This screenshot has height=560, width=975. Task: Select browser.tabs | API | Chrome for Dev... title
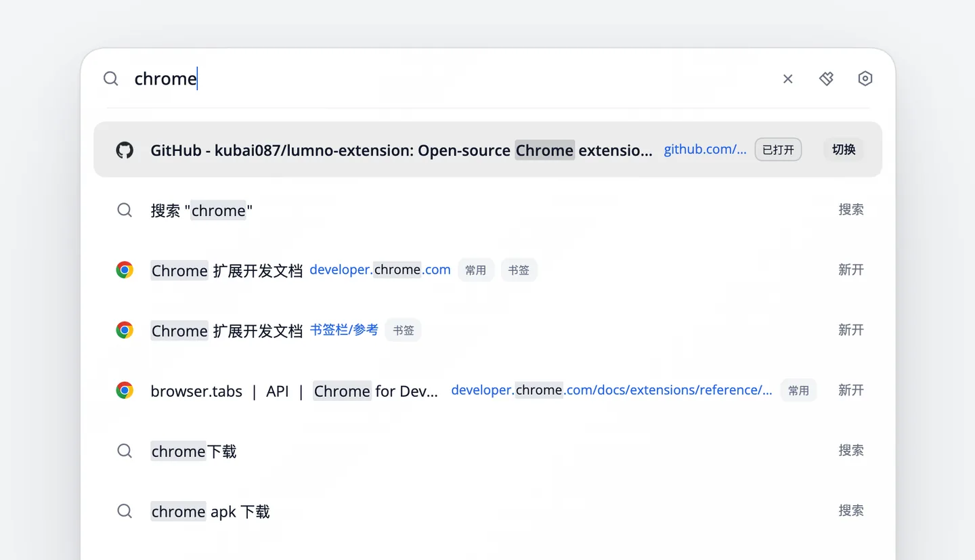[x=295, y=391]
